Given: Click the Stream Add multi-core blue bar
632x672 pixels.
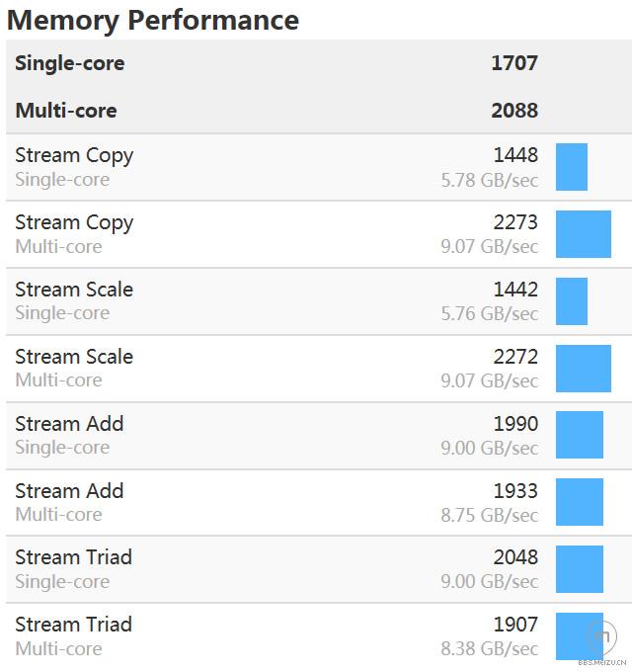Looking at the screenshot, I should [x=580, y=502].
